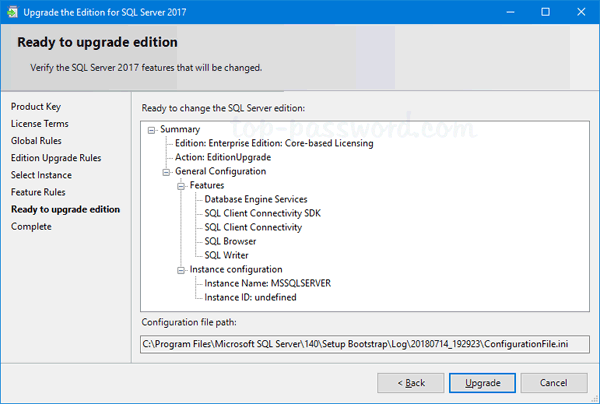The height and width of the screenshot is (404, 600).
Task: Go to the Complete step
Action: (31, 226)
